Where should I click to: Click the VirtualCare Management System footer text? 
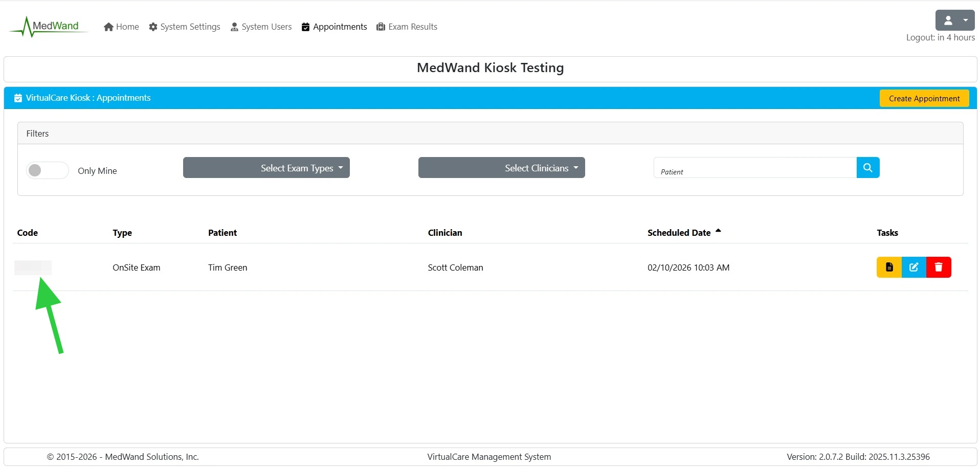(489, 457)
